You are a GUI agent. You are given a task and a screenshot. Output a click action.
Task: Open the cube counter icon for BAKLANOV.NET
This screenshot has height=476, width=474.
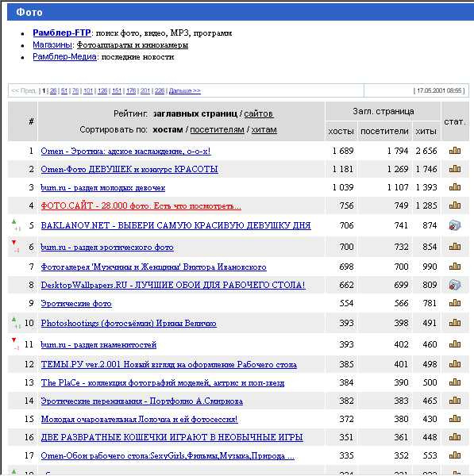[x=455, y=225]
